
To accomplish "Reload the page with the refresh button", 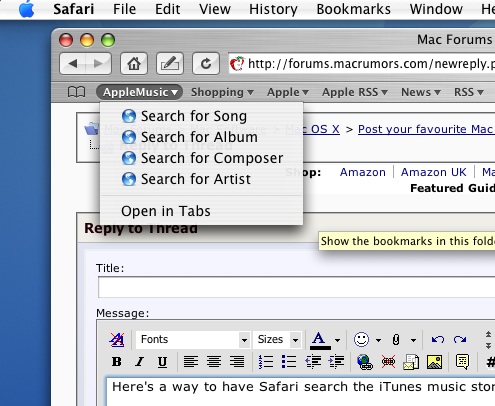I will (x=206, y=63).
